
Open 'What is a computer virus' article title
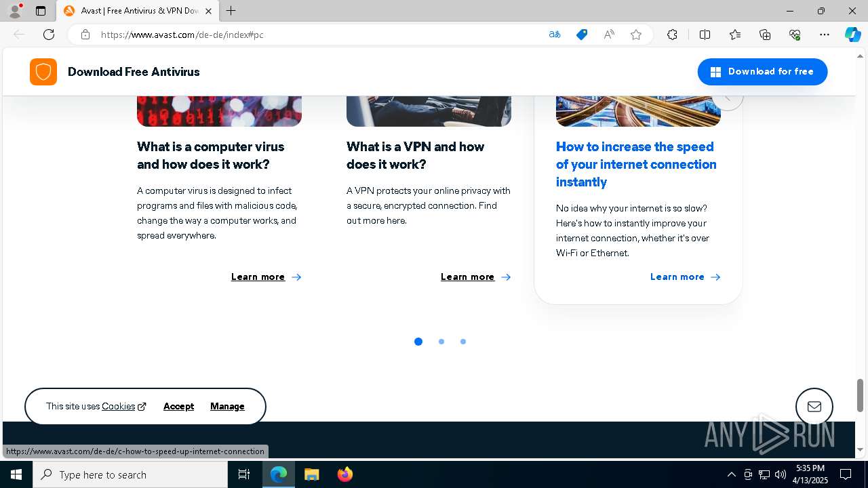210,155
